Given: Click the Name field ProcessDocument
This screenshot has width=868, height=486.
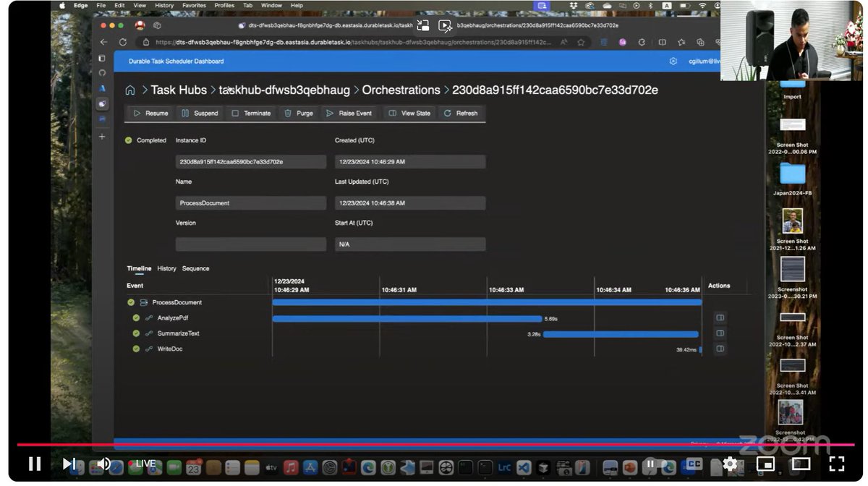Looking at the screenshot, I should pos(251,203).
